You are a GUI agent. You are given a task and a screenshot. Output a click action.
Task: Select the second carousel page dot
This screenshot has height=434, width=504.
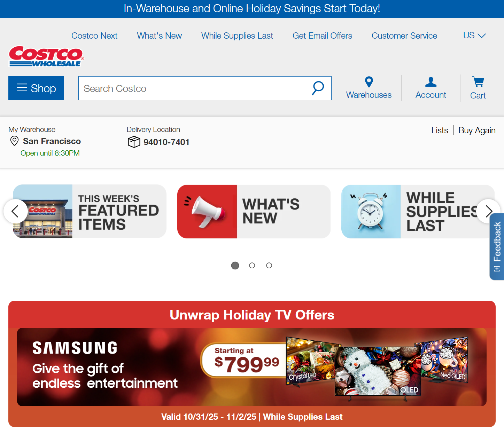click(252, 266)
